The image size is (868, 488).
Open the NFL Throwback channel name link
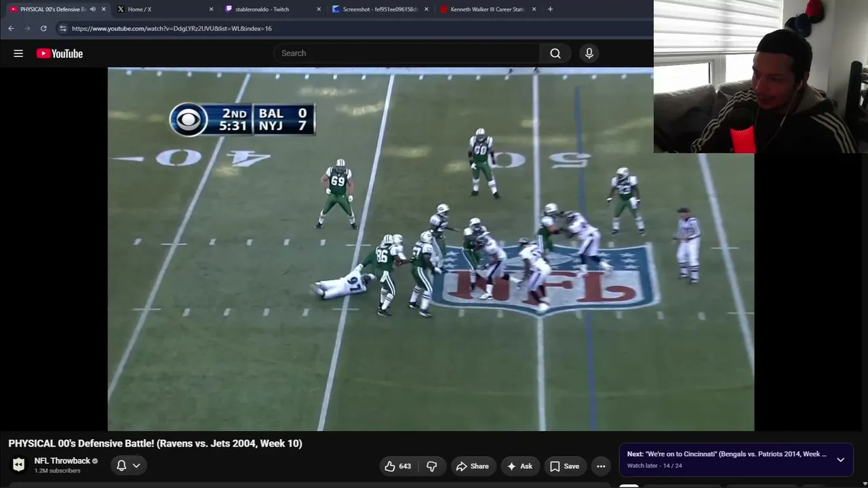62,461
